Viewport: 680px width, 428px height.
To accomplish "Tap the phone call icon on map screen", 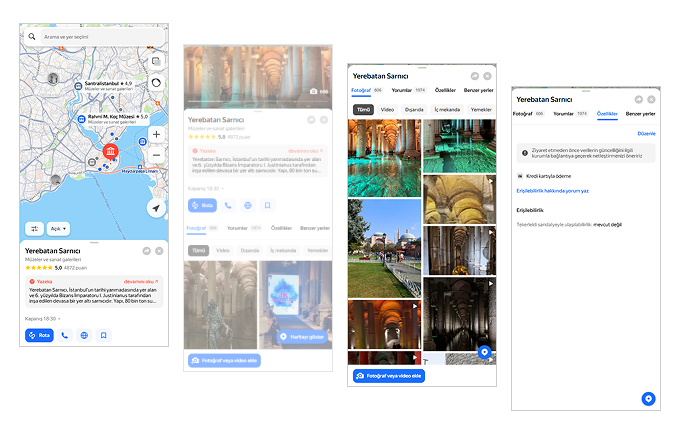I will pos(64,335).
